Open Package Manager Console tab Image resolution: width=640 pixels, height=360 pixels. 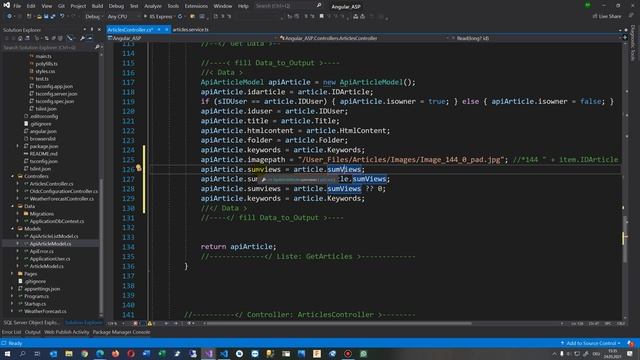(121, 332)
